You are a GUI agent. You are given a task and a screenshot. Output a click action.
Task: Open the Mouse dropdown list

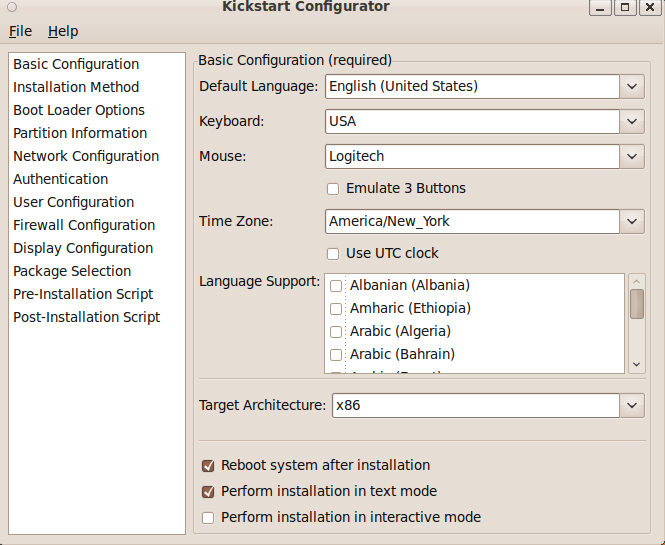click(x=631, y=157)
